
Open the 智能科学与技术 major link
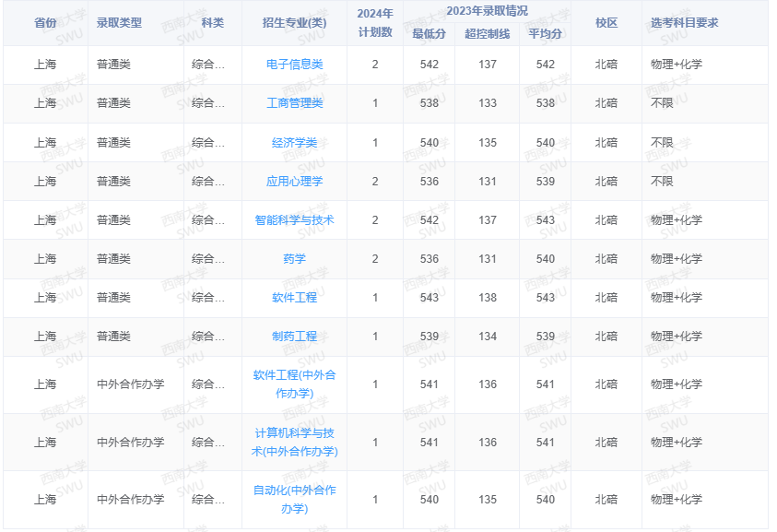point(294,219)
